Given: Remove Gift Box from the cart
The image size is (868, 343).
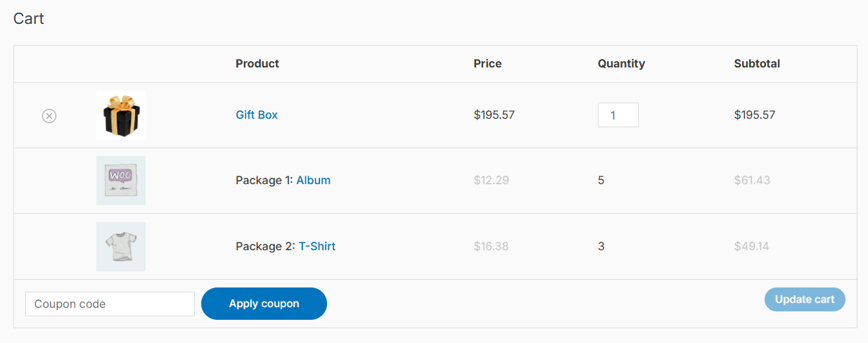Looking at the screenshot, I should [x=49, y=116].
